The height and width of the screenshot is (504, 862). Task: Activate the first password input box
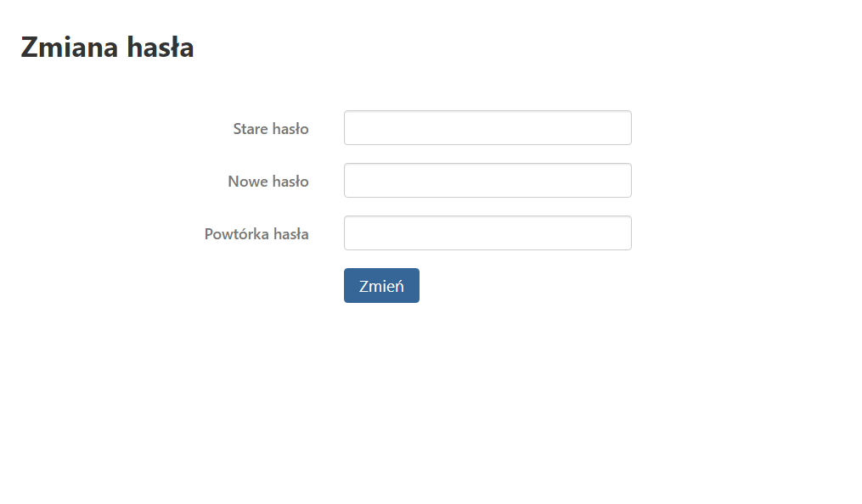(487, 128)
